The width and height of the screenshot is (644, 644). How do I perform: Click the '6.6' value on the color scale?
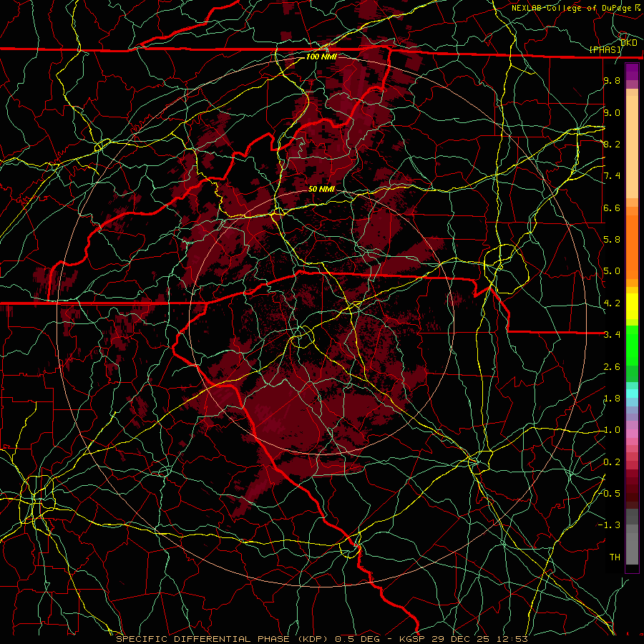click(x=612, y=208)
